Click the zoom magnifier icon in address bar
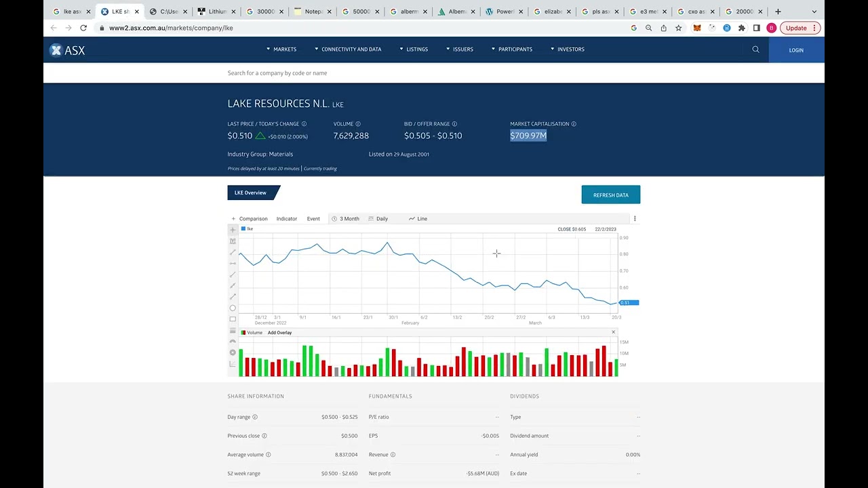The image size is (868, 488). 648,28
